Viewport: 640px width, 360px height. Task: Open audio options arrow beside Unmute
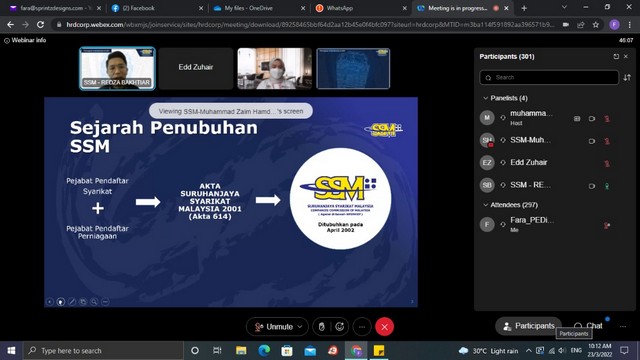pyautogui.click(x=300, y=327)
